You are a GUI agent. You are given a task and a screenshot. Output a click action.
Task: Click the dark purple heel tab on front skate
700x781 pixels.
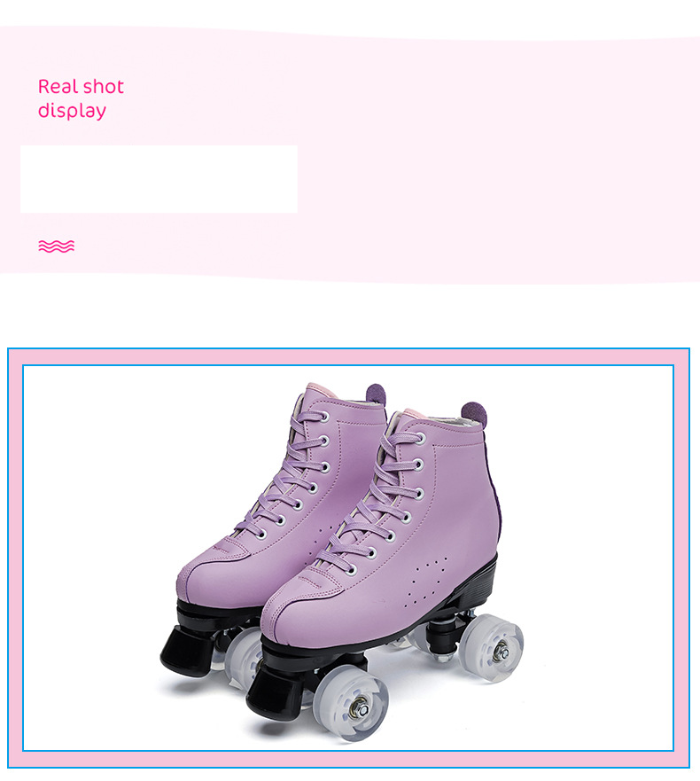473,413
